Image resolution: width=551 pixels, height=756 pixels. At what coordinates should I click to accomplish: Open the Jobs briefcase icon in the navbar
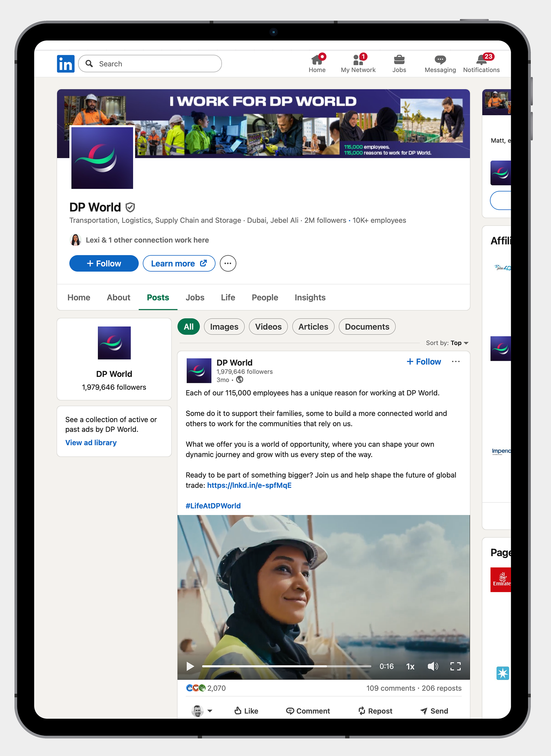pos(399,60)
